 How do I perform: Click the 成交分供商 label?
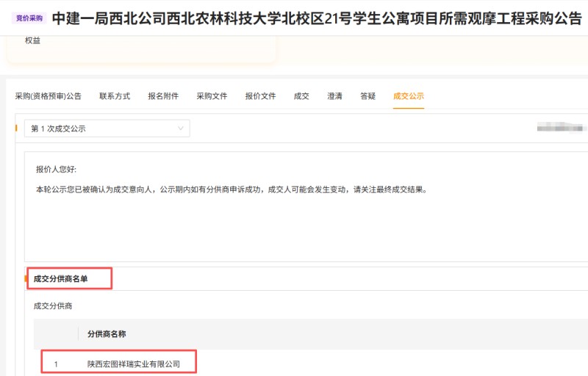53,306
